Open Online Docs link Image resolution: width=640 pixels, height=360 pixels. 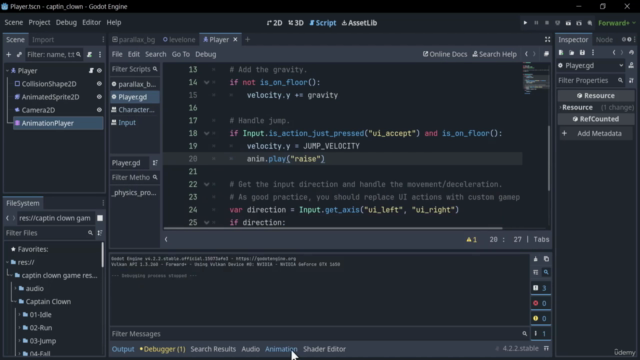coord(445,54)
